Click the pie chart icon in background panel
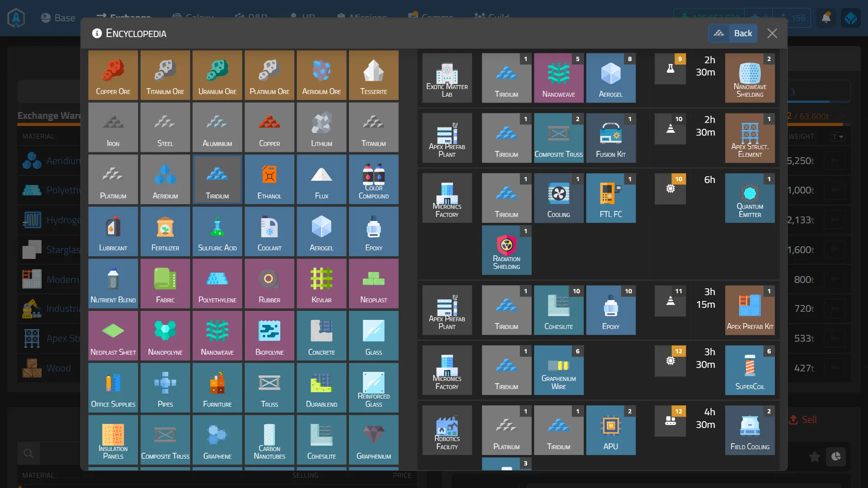Viewport: 868px width, 488px height. (x=836, y=456)
